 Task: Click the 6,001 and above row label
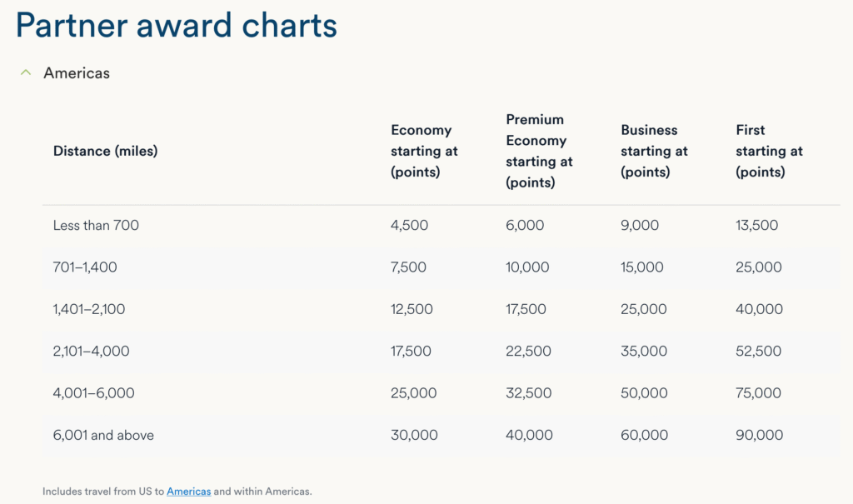tap(102, 435)
